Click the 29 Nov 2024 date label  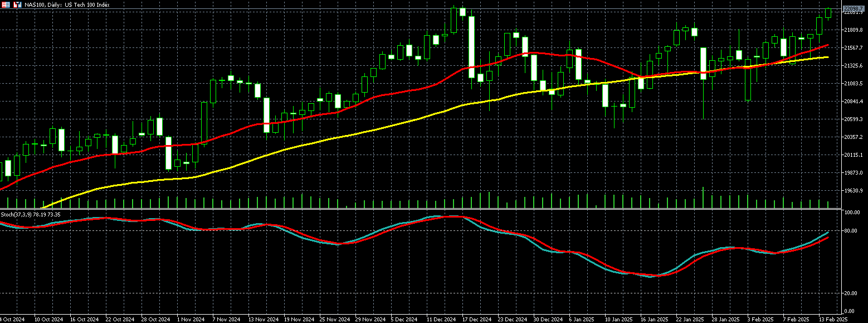369,320
